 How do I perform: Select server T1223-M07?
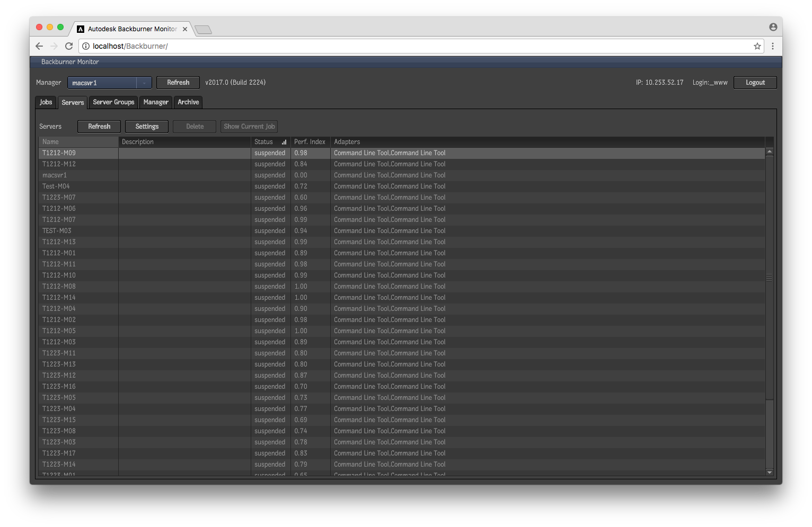tap(402, 198)
